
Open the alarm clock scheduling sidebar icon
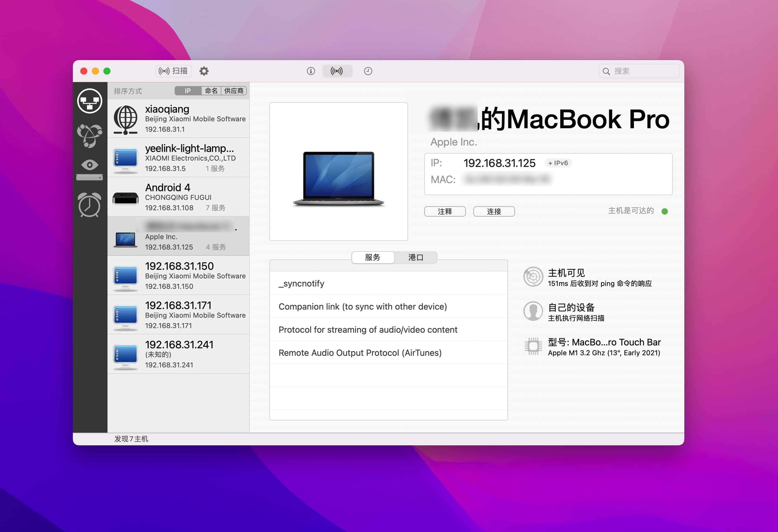[x=89, y=204]
